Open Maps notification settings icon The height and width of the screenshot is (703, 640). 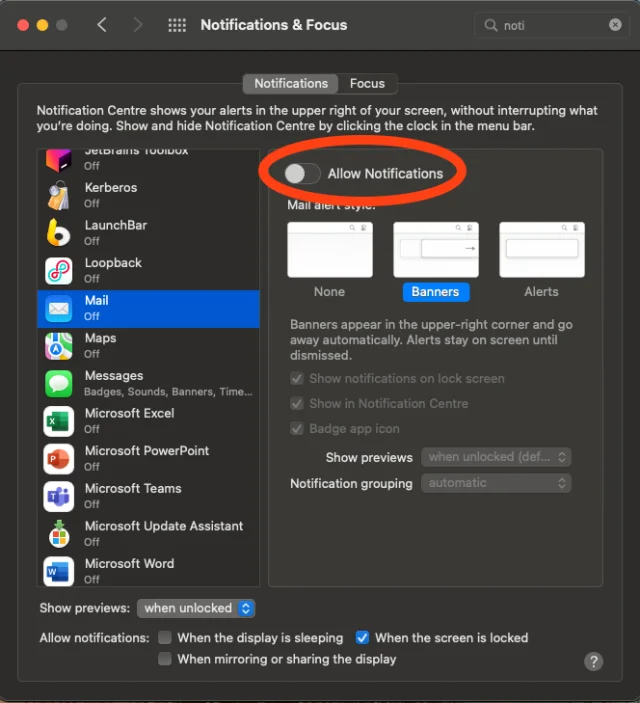[x=59, y=346]
